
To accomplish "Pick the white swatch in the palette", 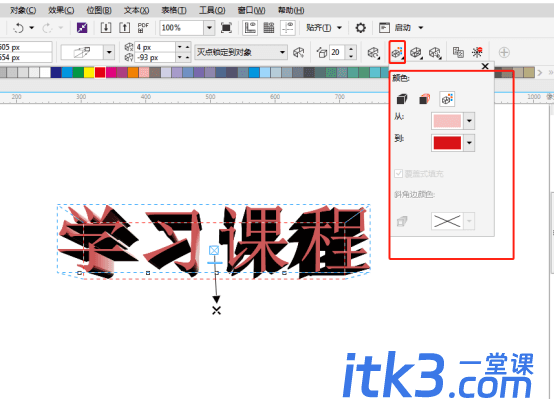I will (x=45, y=72).
